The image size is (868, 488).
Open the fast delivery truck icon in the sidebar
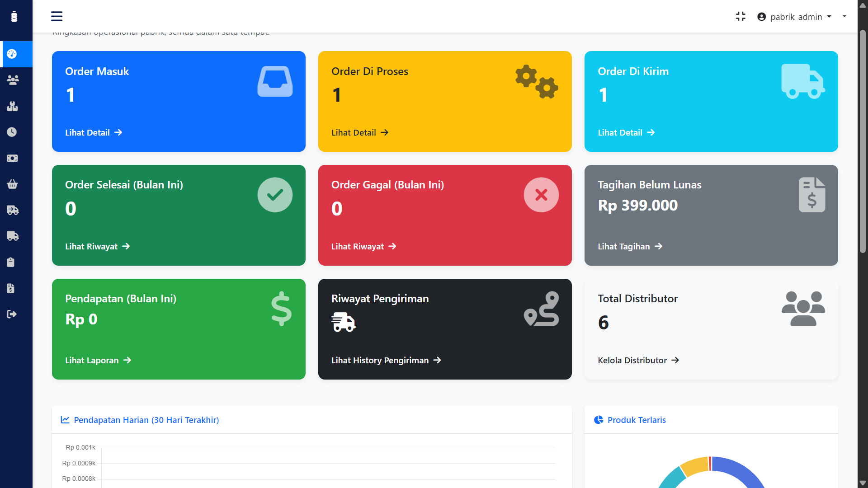pyautogui.click(x=13, y=210)
